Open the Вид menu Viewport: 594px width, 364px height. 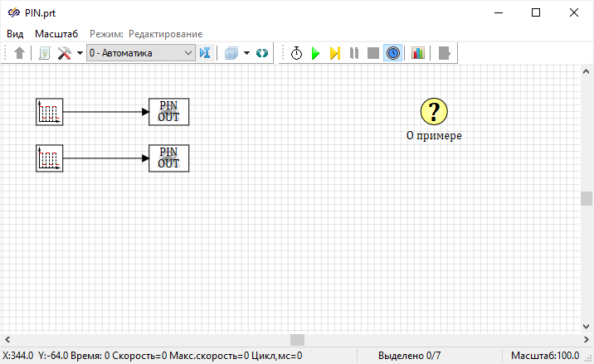(x=16, y=34)
